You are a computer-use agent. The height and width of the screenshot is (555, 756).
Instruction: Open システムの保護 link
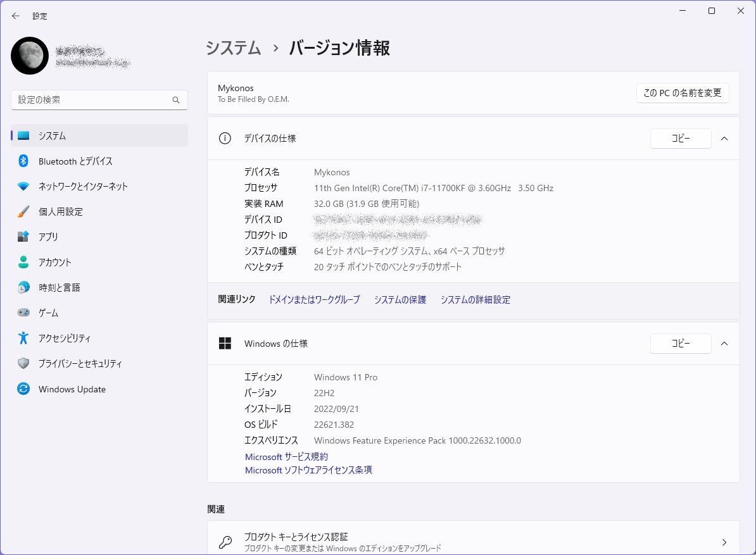click(x=400, y=300)
